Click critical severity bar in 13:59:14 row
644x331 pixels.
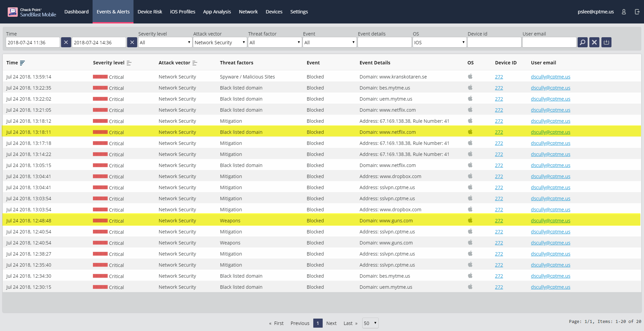coord(100,77)
